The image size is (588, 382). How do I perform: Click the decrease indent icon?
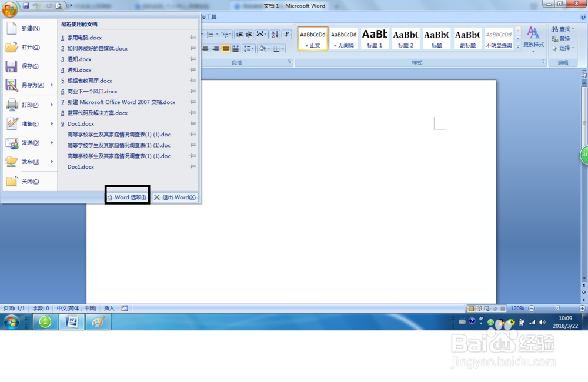click(x=239, y=35)
